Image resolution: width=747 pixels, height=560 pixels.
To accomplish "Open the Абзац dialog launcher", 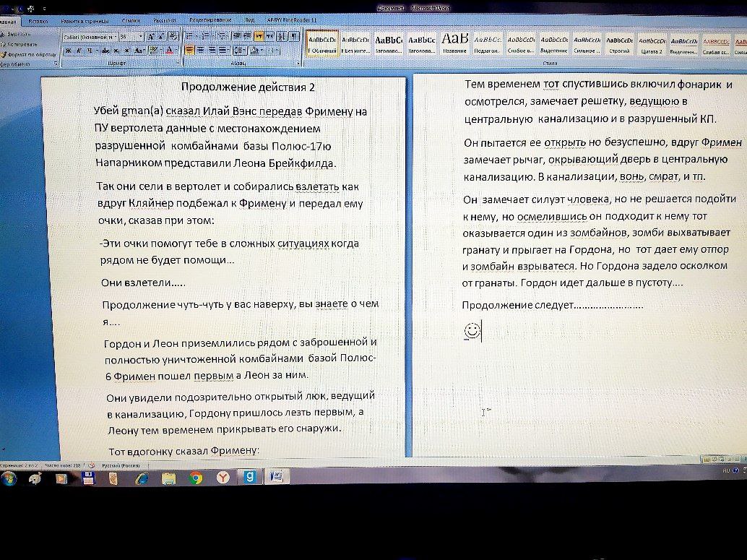I will point(298,62).
